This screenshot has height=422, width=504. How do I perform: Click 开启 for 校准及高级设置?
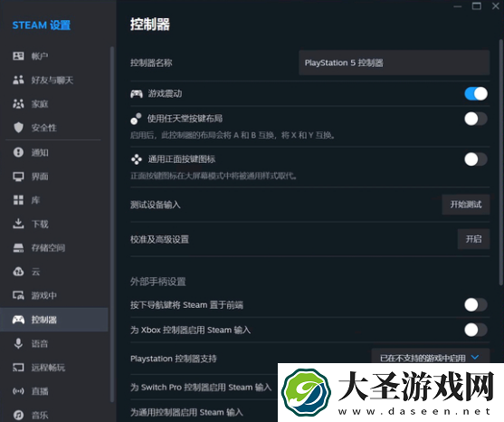(x=473, y=239)
